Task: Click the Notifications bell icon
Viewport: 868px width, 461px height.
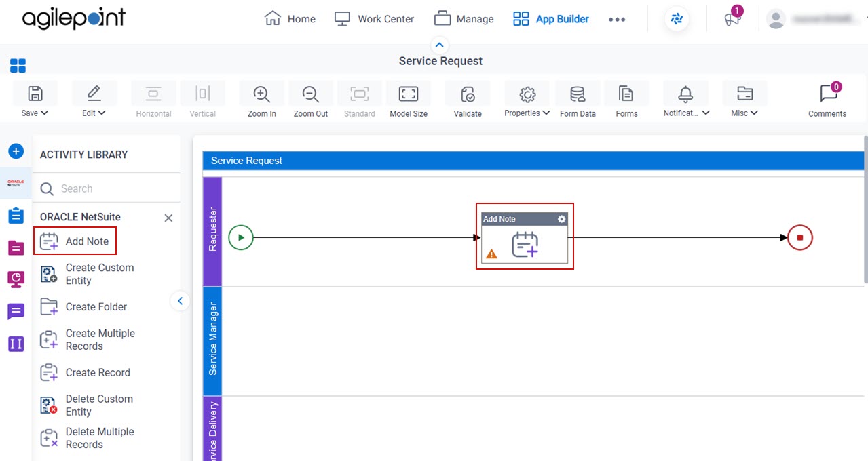Action: click(x=686, y=94)
